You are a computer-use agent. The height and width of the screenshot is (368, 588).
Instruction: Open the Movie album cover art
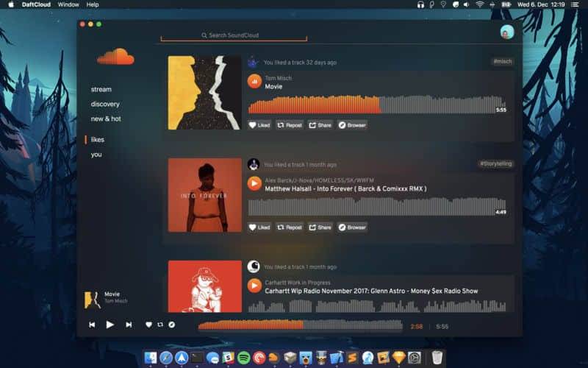click(x=205, y=93)
